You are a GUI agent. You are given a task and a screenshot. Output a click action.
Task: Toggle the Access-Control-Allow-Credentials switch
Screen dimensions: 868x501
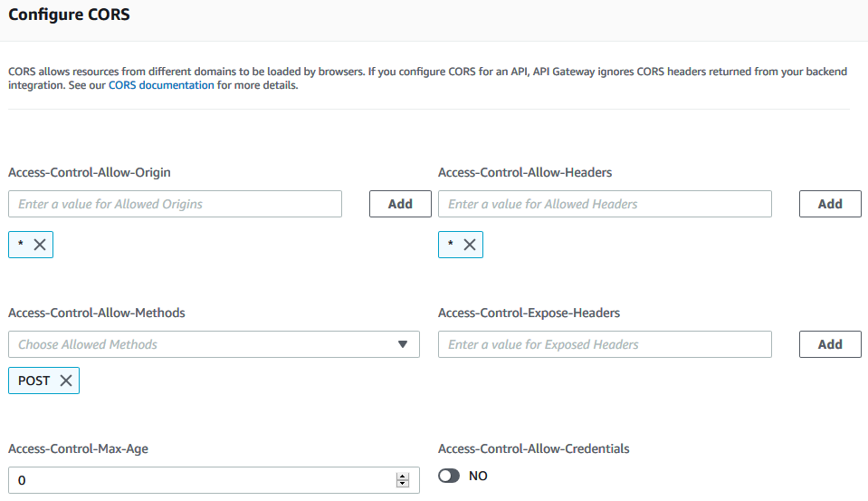449,476
